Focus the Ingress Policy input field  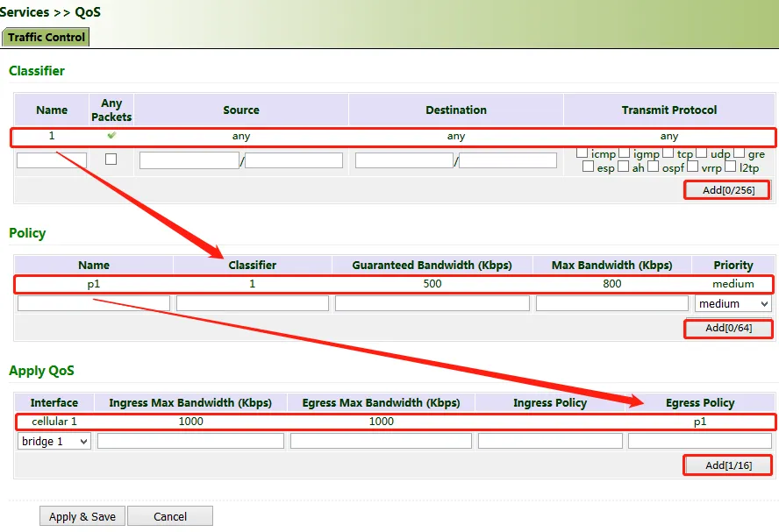pos(550,441)
